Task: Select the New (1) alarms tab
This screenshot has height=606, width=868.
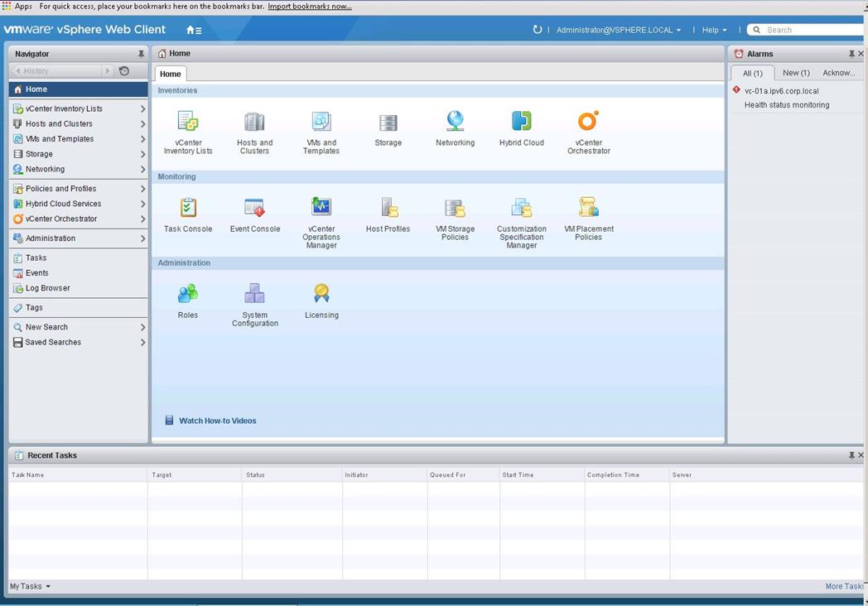Action: (x=796, y=73)
